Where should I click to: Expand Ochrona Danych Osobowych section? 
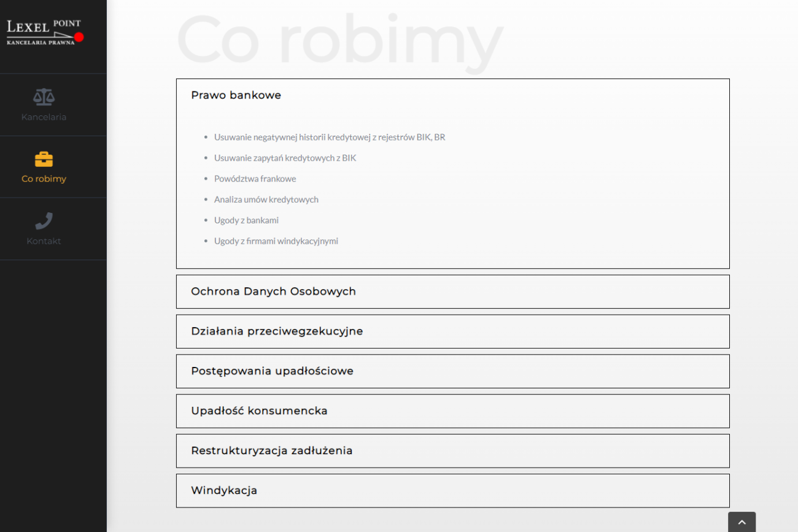point(273,291)
